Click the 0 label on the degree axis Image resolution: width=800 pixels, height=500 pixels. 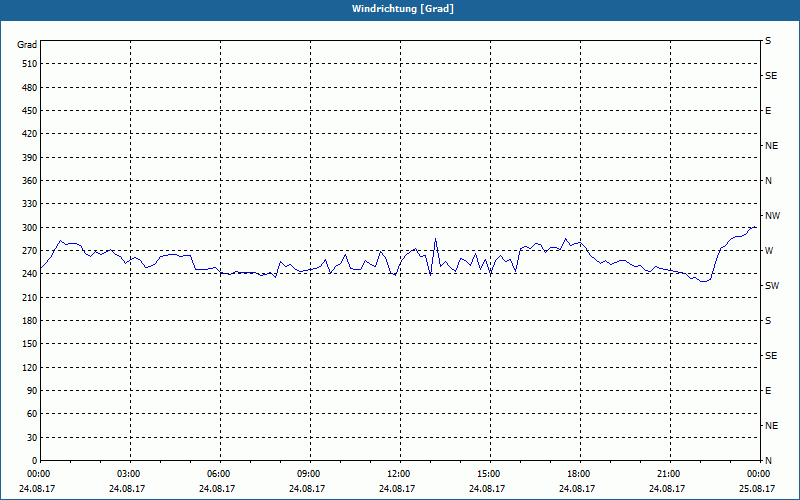click(34, 461)
